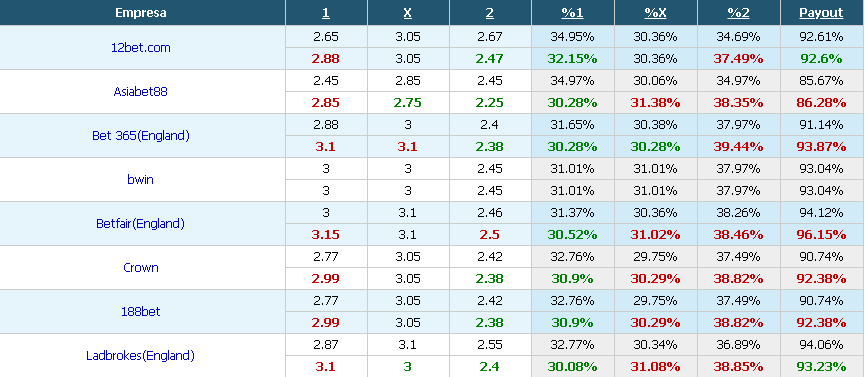Select 12bet.com's red 2.88 home odds
This screenshot has height=377, width=865.
pos(325,59)
